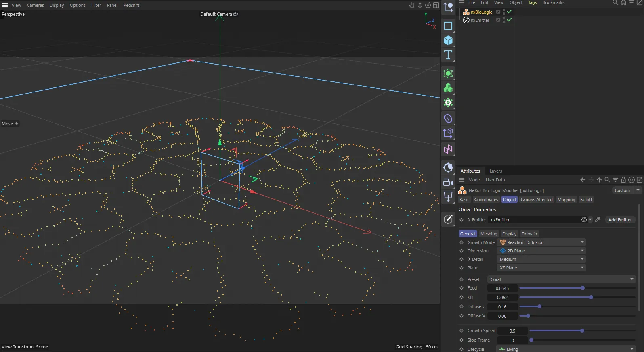Image resolution: width=644 pixels, height=352 pixels.
Task: Open the Mode menu in Attributes
Action: [x=474, y=180]
